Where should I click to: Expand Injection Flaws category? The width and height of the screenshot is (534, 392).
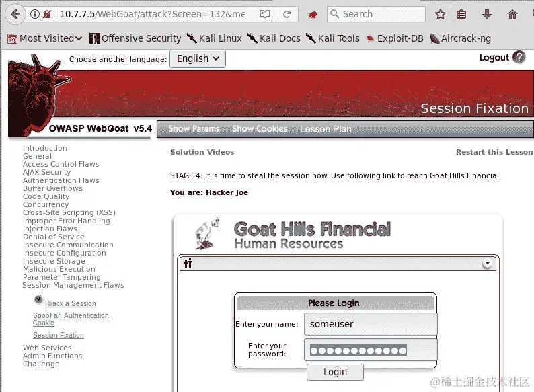50,229
